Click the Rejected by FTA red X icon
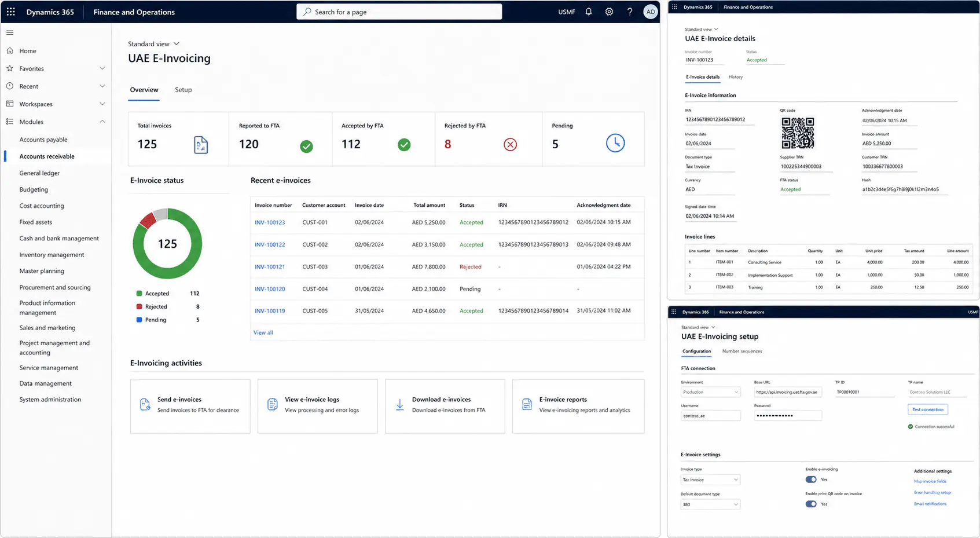Image resolution: width=980 pixels, height=538 pixels. pyautogui.click(x=510, y=145)
